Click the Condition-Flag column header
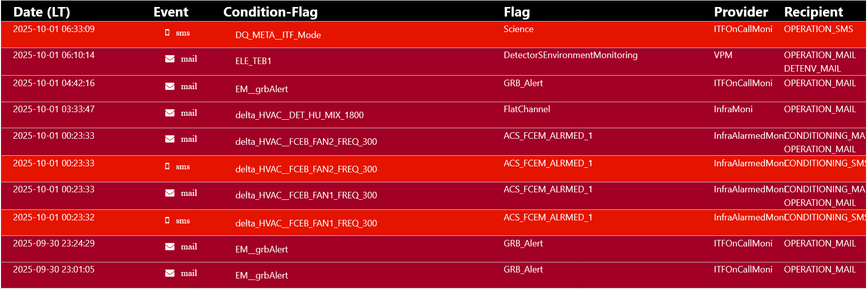The height and width of the screenshot is (289, 868). point(270,12)
